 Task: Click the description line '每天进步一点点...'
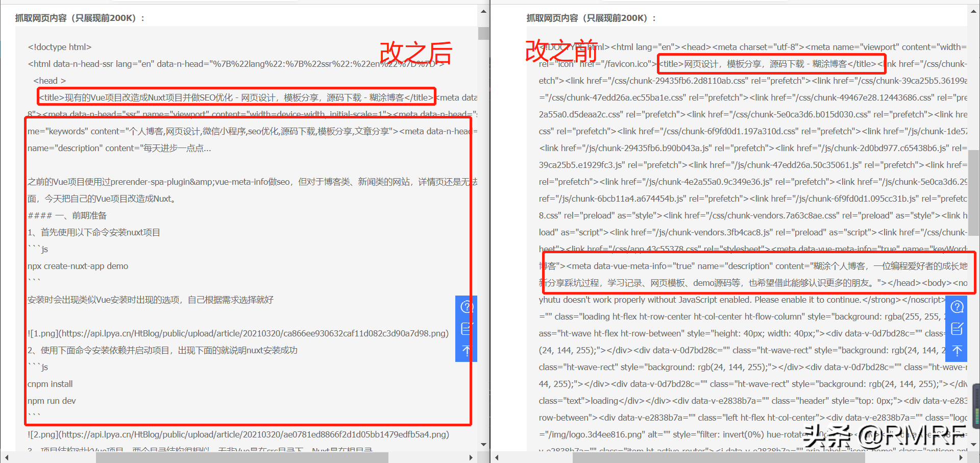coord(119,148)
